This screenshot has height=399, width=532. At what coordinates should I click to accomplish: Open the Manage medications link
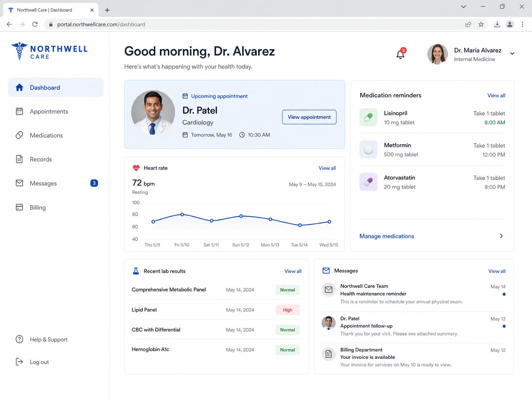[387, 236]
